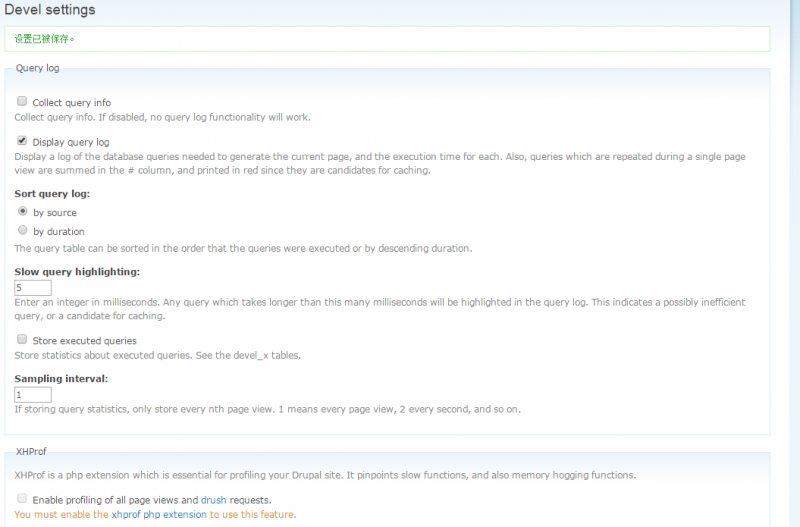Viewport: 800px width, 527px height.
Task: Open the drush link
Action: click(213, 500)
